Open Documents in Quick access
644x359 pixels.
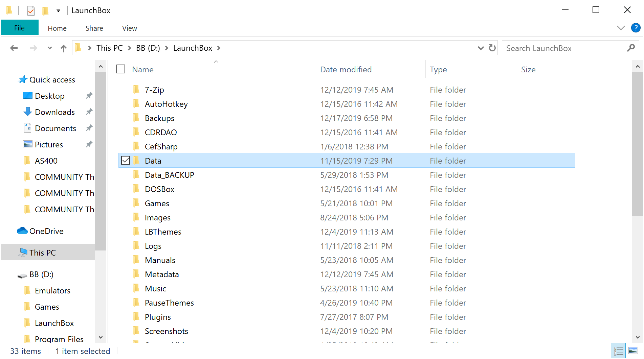click(x=55, y=128)
